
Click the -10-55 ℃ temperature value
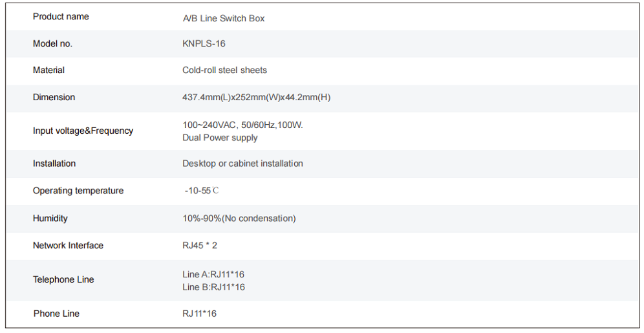202,191
